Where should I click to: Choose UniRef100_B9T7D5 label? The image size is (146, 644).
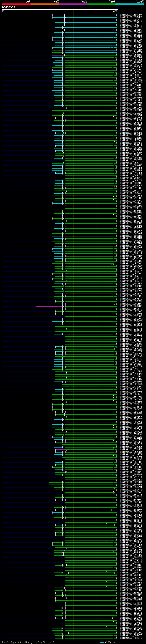(x=131, y=90)
